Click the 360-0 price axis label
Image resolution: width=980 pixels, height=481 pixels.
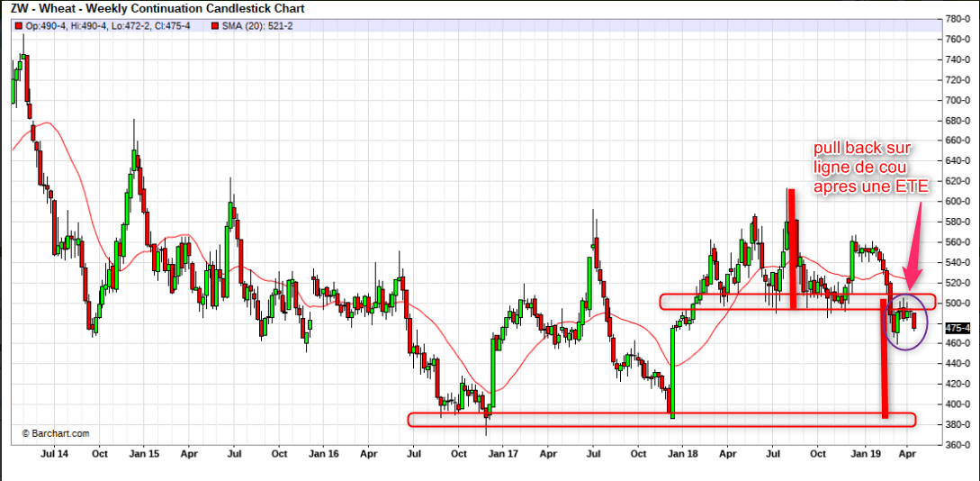(958, 445)
